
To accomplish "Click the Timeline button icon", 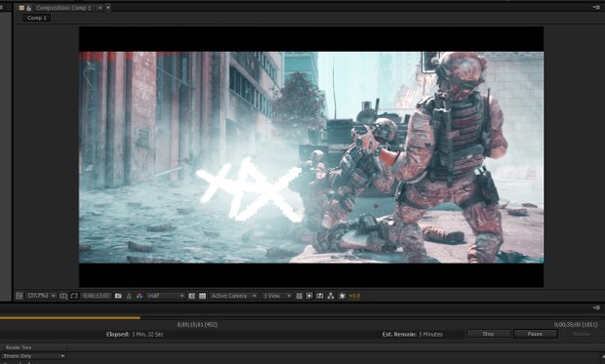I will (320, 296).
